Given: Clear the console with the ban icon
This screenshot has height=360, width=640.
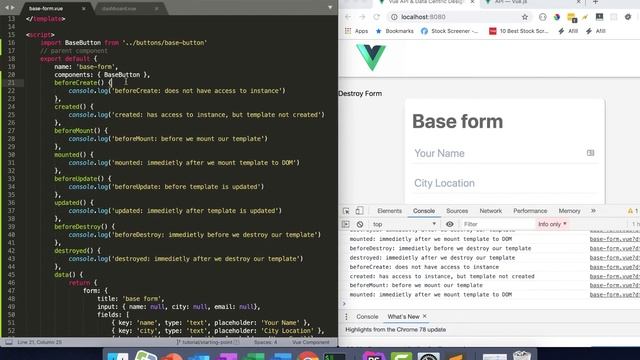Looking at the screenshot, I should pos(360,224).
